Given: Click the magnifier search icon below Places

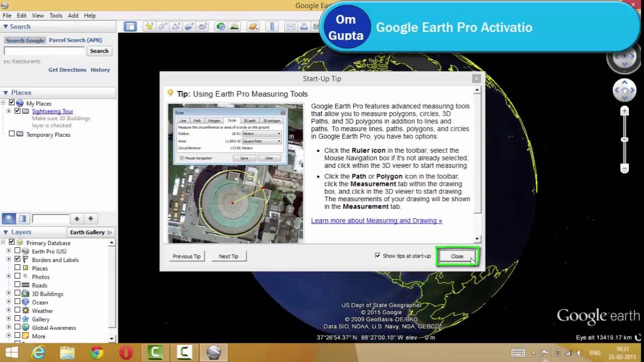Looking at the screenshot, I should coord(9,219).
